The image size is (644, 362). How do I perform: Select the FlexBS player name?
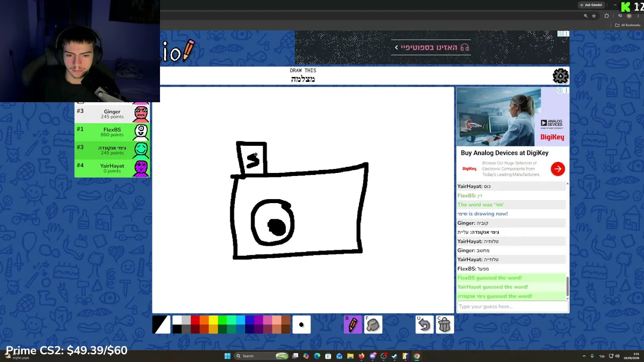tap(112, 130)
